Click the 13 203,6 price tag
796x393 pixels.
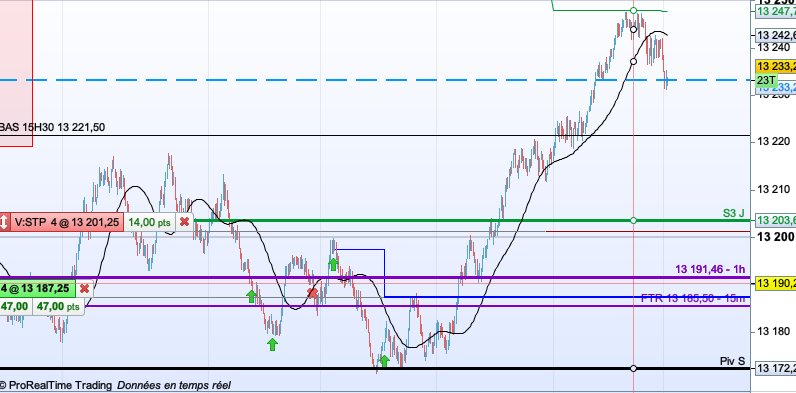point(776,220)
